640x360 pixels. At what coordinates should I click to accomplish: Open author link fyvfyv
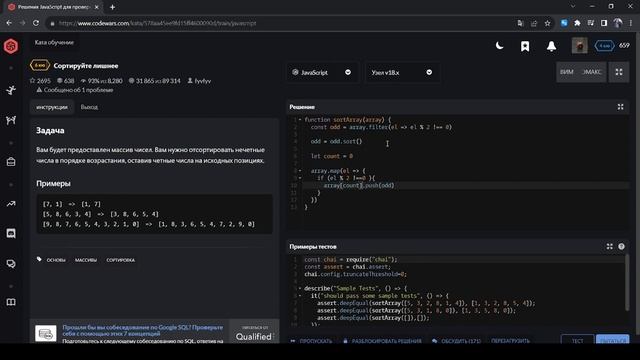199,81
